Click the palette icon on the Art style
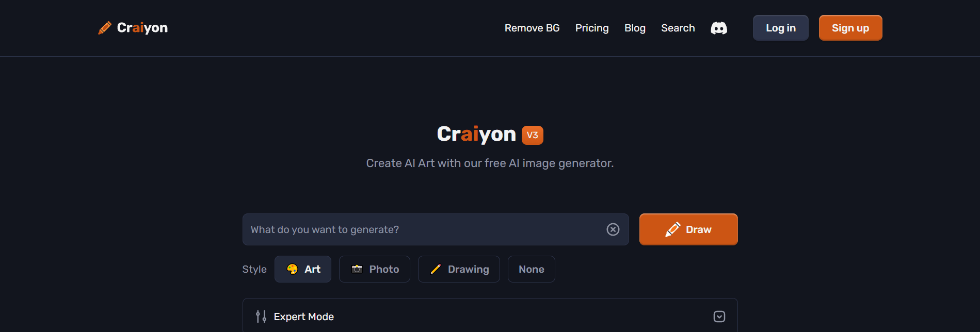The height and width of the screenshot is (332, 980). 292,269
